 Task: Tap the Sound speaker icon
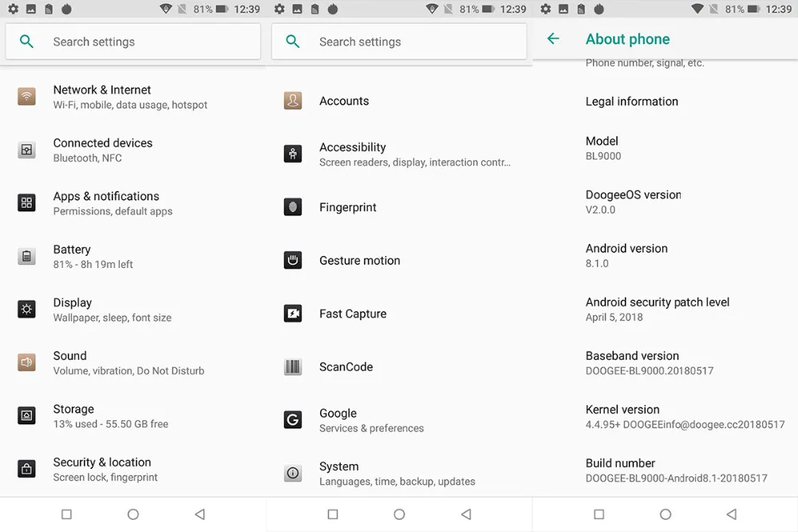26,363
